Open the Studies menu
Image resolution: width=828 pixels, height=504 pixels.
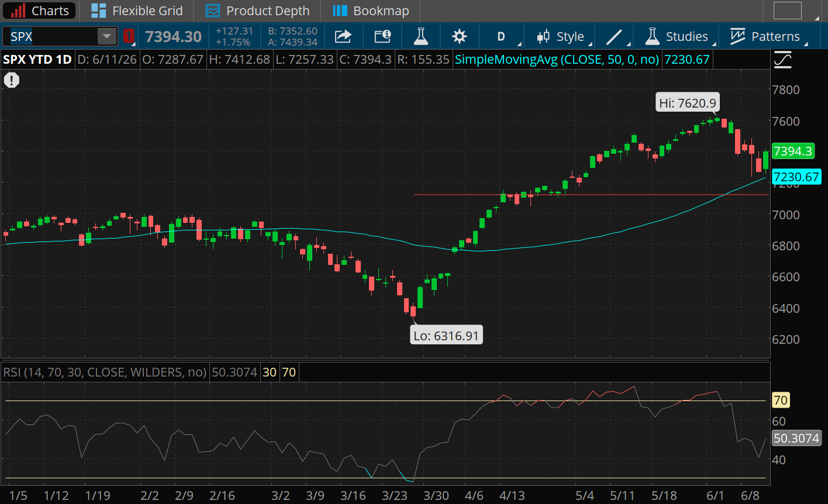(x=677, y=36)
